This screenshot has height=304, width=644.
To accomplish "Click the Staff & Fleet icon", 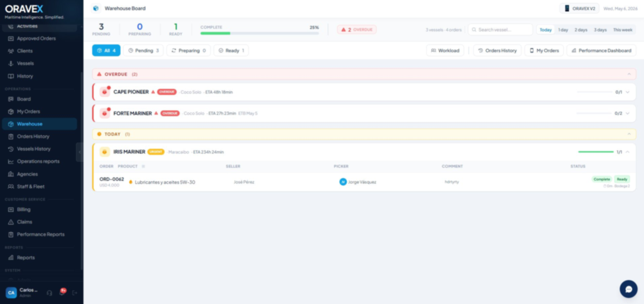I will click(x=11, y=187).
